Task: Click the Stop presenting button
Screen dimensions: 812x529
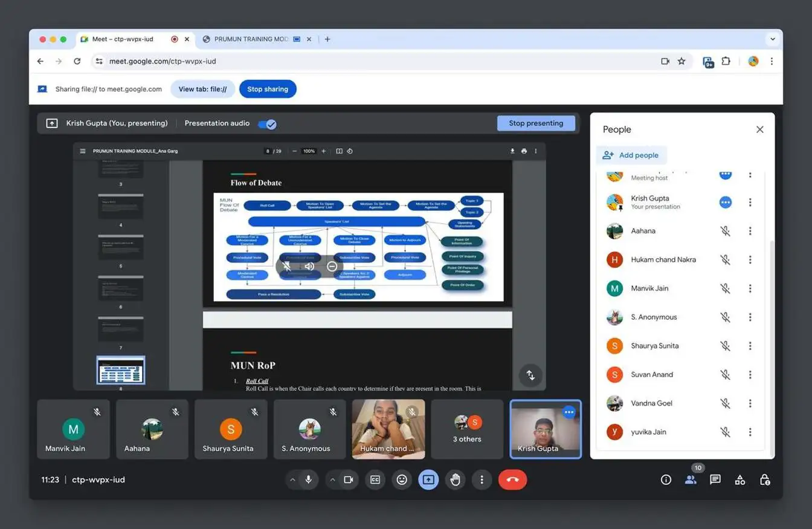Action: click(535, 123)
